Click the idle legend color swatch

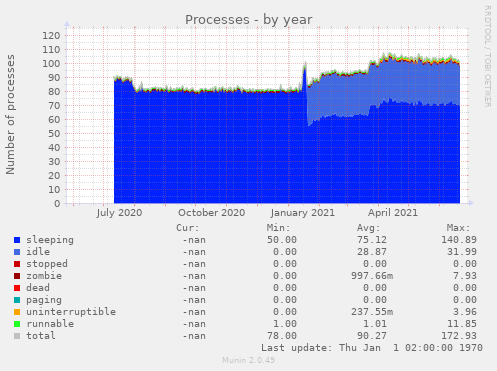tap(17, 252)
